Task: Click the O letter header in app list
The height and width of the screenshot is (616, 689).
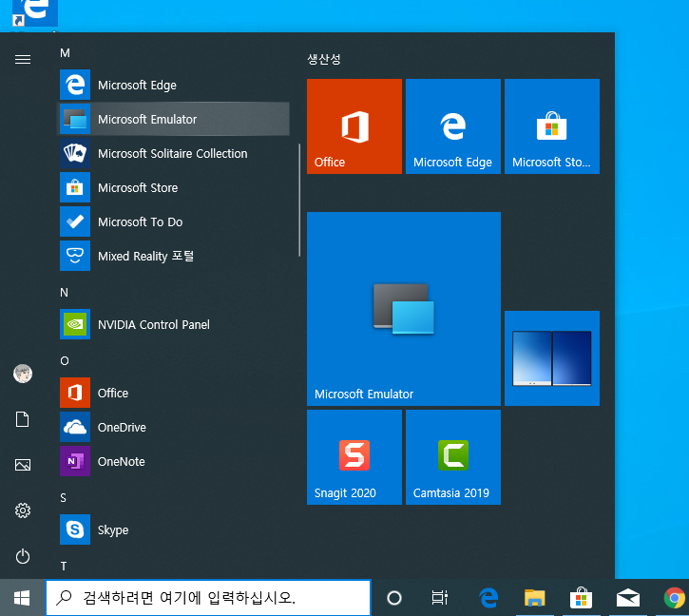Action: click(x=65, y=361)
